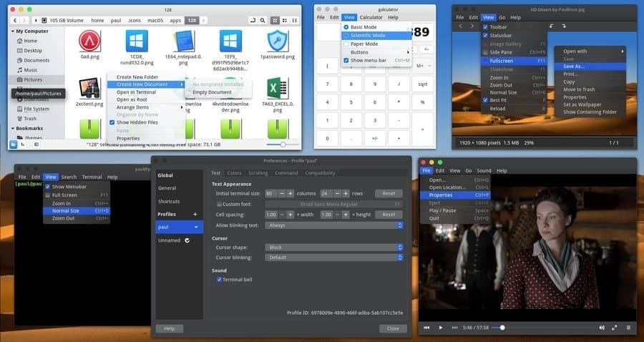Toggle Show Hidden Files checkbox
This screenshot has width=644, height=342.
[x=112, y=122]
